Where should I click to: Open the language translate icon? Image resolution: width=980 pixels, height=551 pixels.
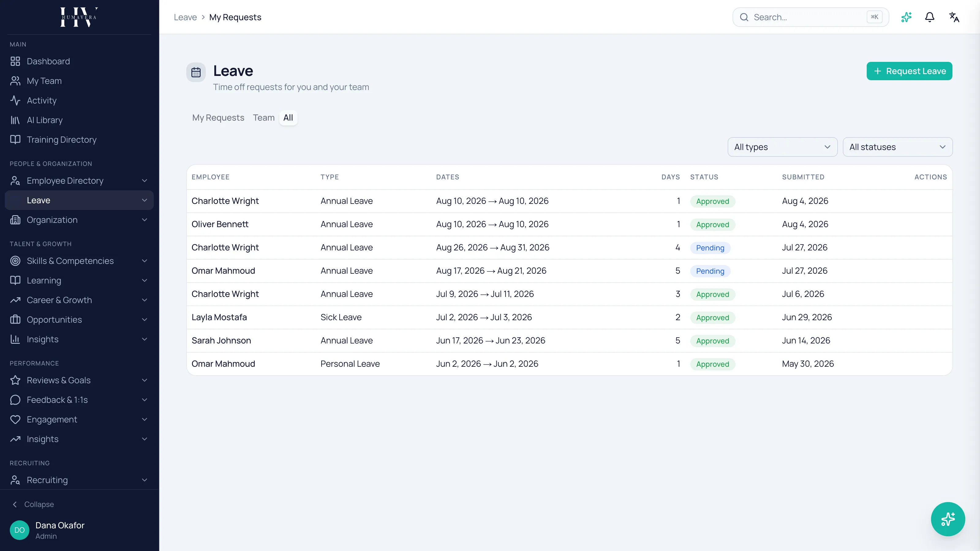954,17
